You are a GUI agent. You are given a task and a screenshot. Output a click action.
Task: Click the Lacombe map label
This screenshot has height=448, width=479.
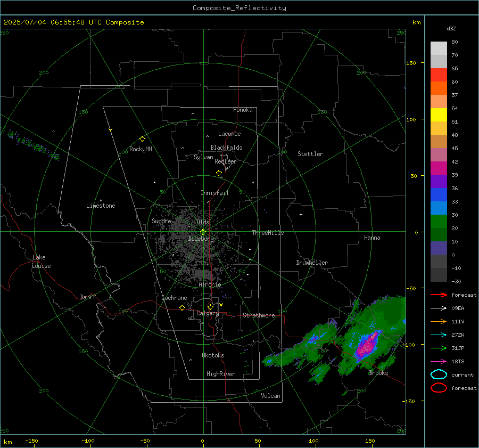pyautogui.click(x=229, y=134)
